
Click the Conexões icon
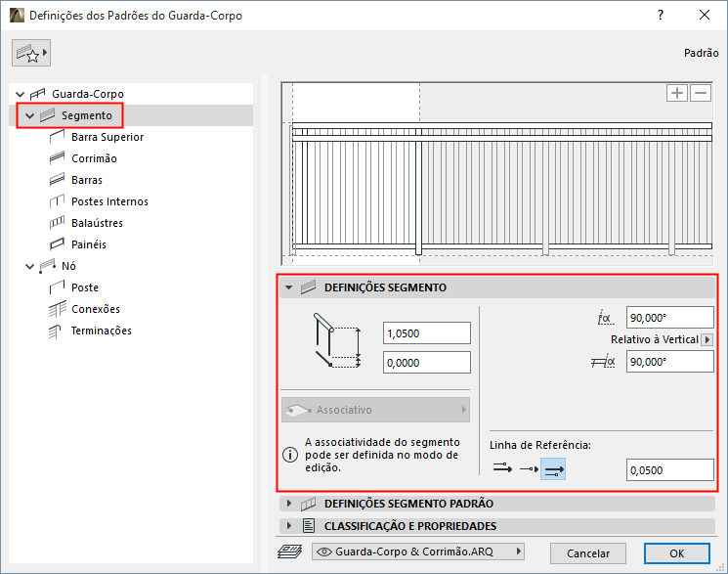pos(58,309)
